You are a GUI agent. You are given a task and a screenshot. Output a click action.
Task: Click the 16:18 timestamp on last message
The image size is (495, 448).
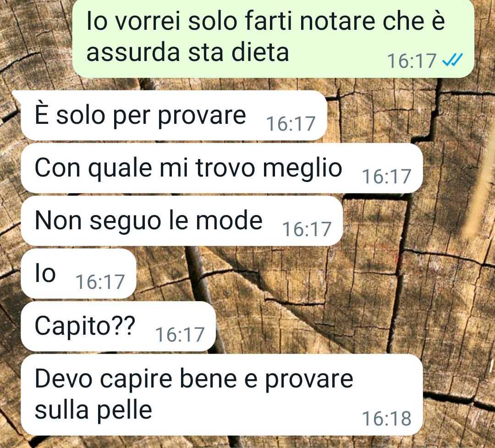tap(386, 418)
